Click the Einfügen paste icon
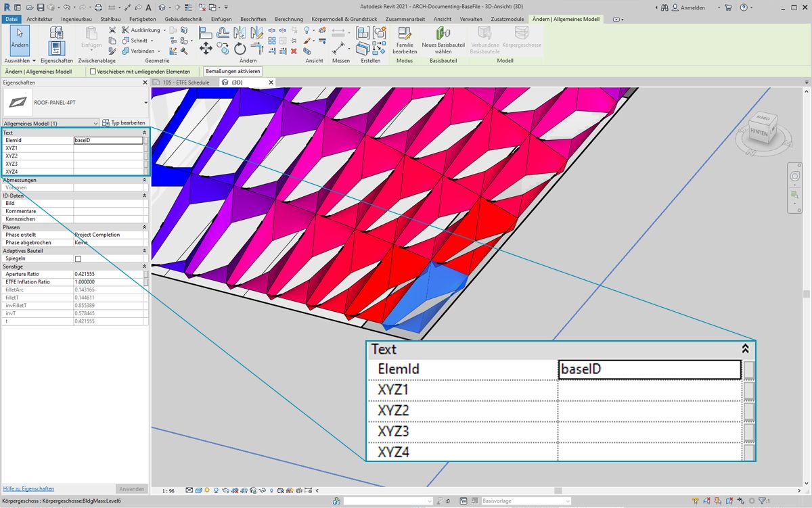 (x=91, y=33)
